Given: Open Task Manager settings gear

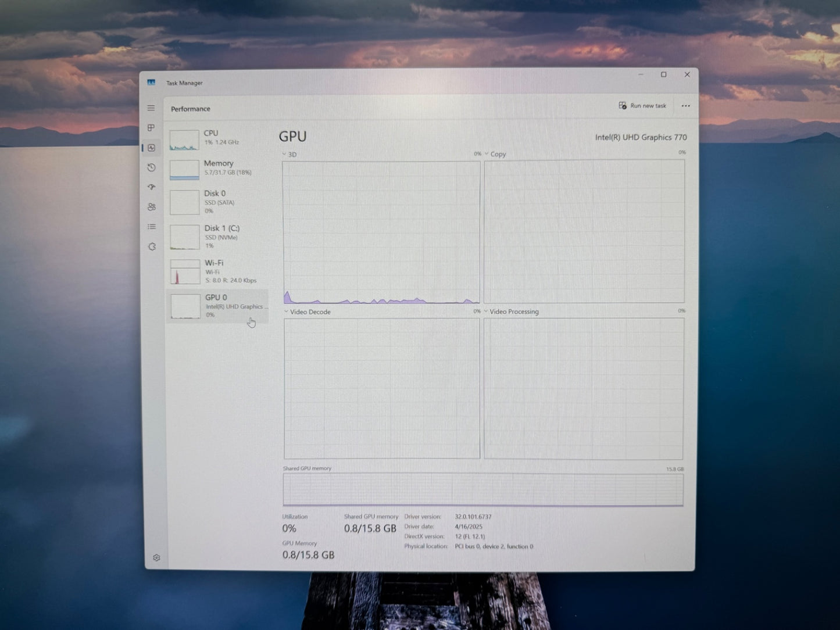Looking at the screenshot, I should click(156, 557).
